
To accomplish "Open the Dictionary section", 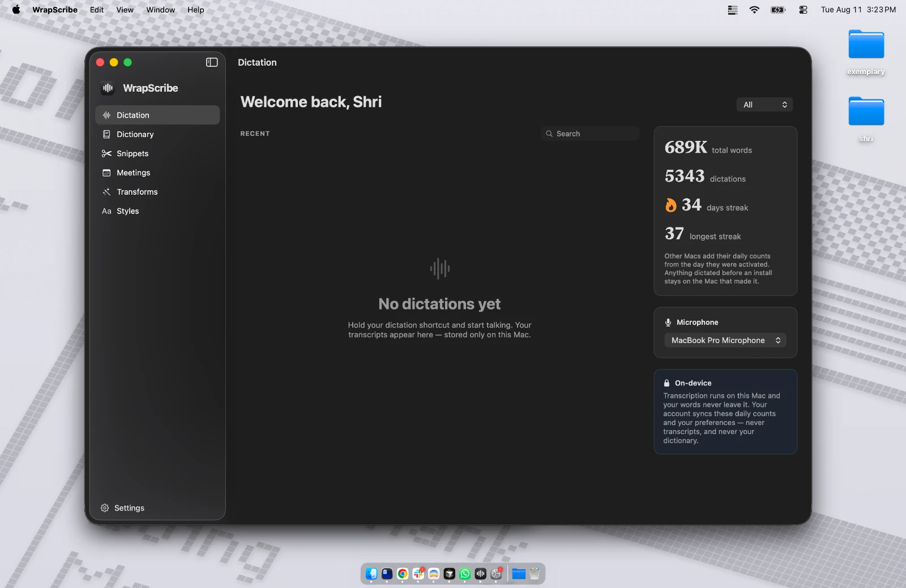I will [157, 134].
